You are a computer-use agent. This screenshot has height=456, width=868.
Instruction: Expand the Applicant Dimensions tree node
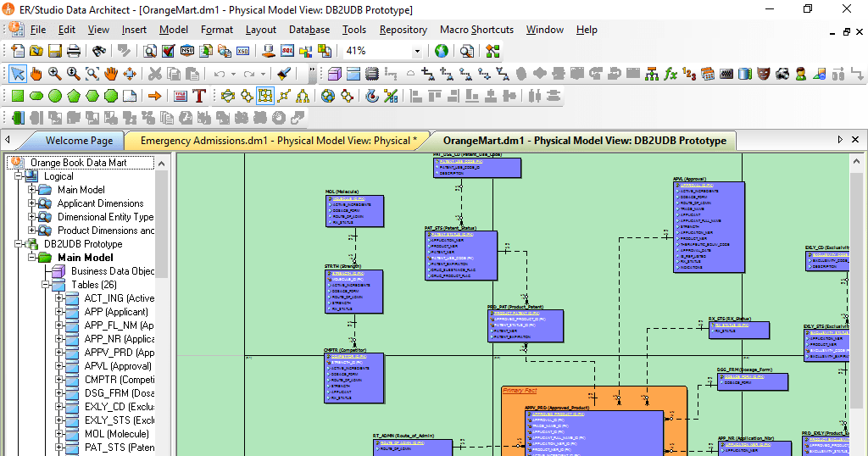click(33, 203)
